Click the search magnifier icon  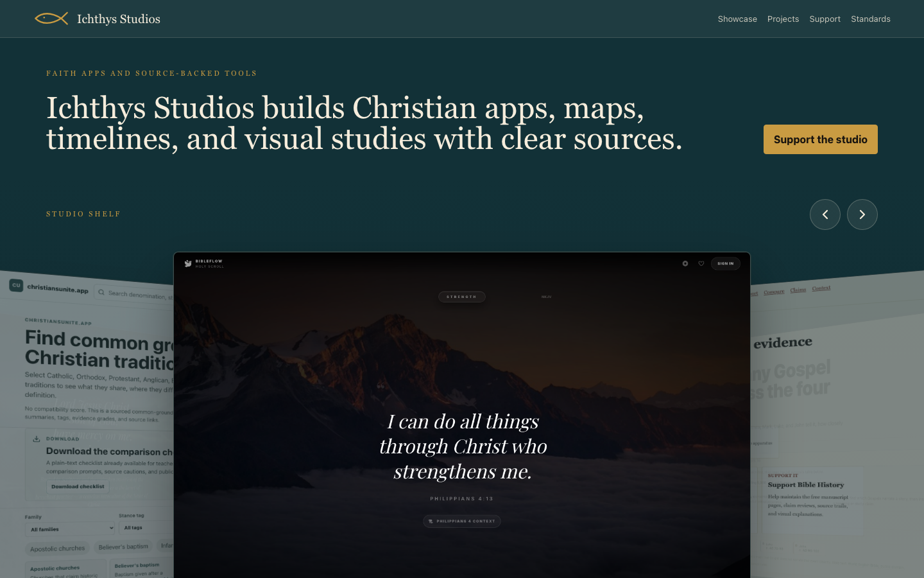101,292
